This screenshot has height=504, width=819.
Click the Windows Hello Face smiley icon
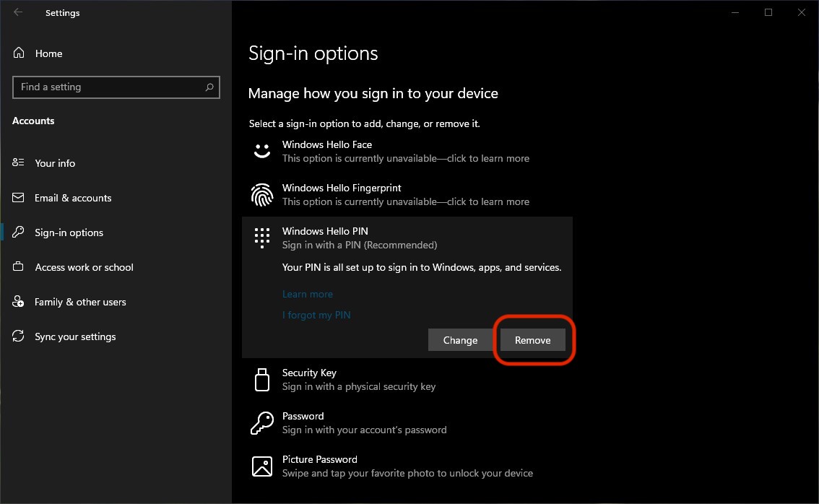pos(262,151)
